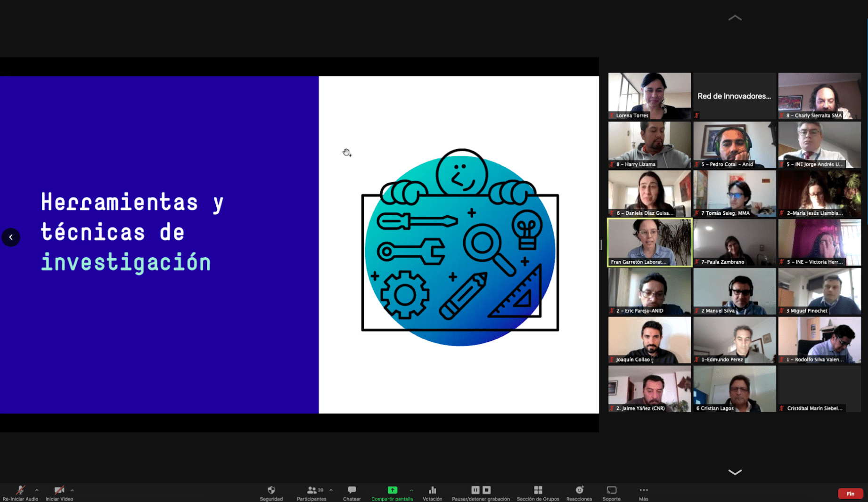
Task: Open the Votación poll icon
Action: click(432, 490)
